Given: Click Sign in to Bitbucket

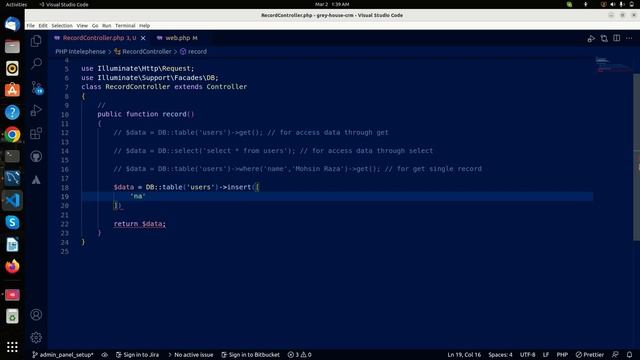Looking at the screenshot, I should tap(250, 355).
